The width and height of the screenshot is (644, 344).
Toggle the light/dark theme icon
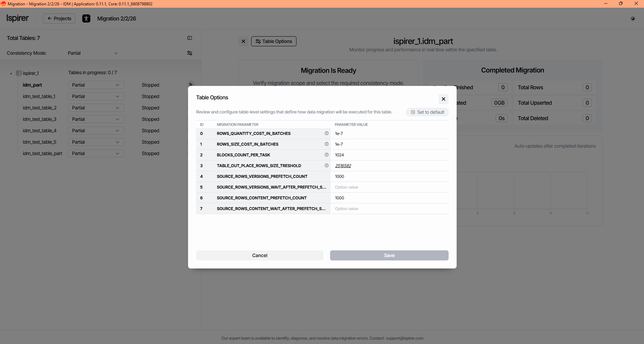pos(633,18)
